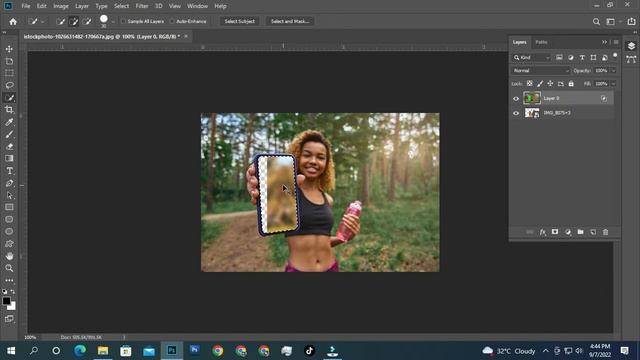Viewport: 640px width, 360px height.
Task: Toggle lock image pixels brush icon
Action: tap(540, 83)
